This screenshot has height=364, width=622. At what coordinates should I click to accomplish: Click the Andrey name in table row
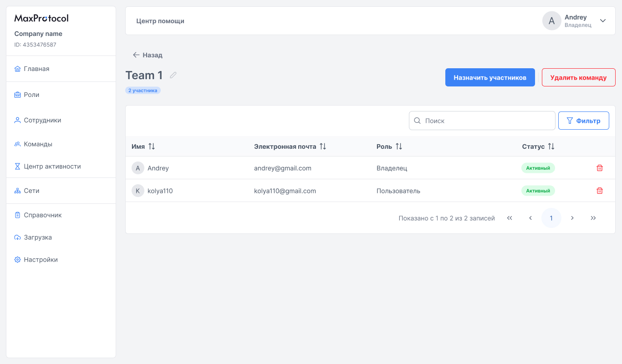(x=158, y=168)
